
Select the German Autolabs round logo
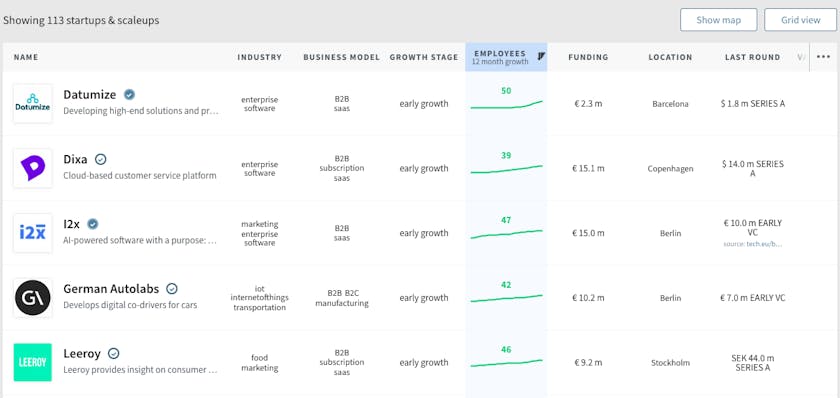(33, 298)
